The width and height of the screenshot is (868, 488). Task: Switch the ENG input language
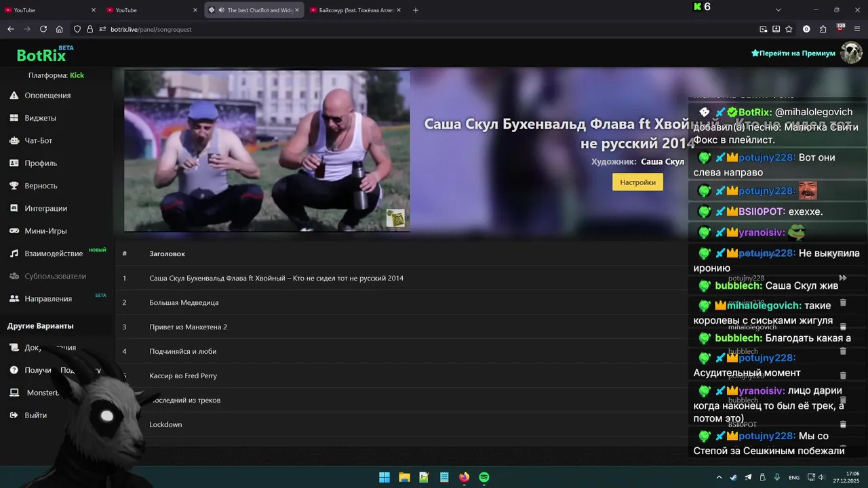tap(794, 478)
